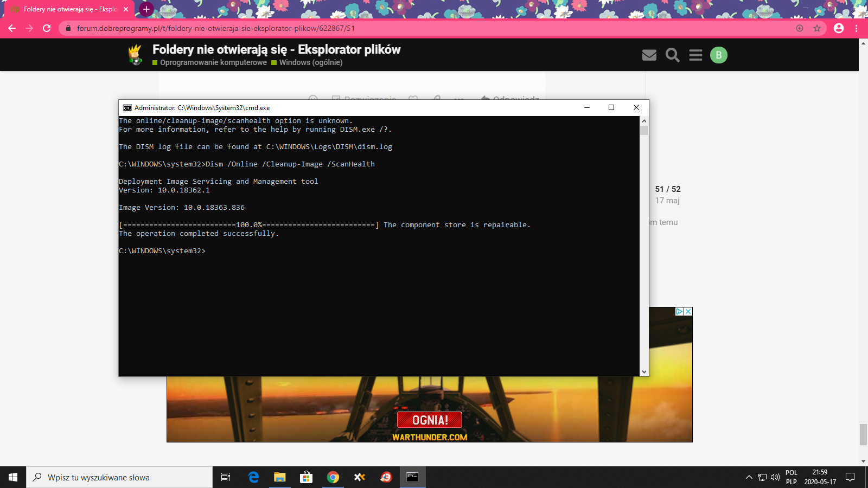Click the Windows search input box

[x=119, y=477]
